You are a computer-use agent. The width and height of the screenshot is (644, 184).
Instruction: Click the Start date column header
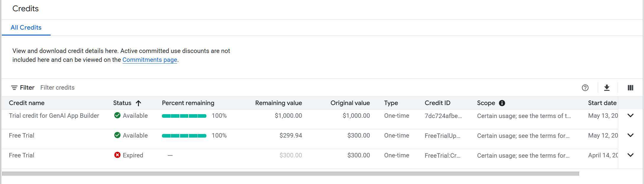coord(602,103)
